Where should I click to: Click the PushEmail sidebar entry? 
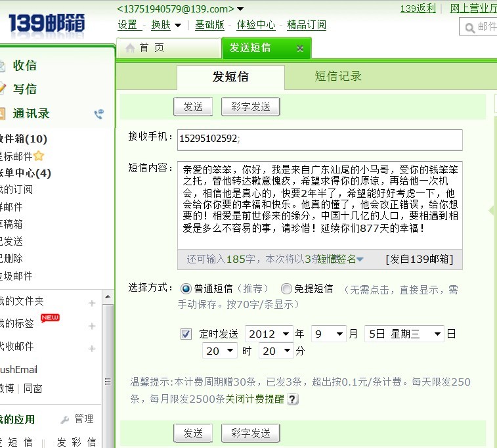18,369
